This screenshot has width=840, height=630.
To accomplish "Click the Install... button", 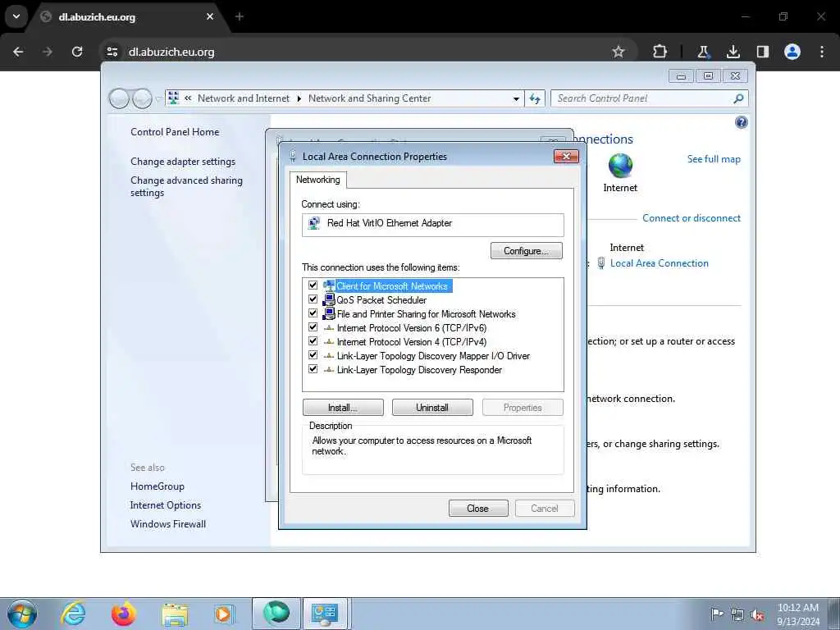I will point(343,408).
